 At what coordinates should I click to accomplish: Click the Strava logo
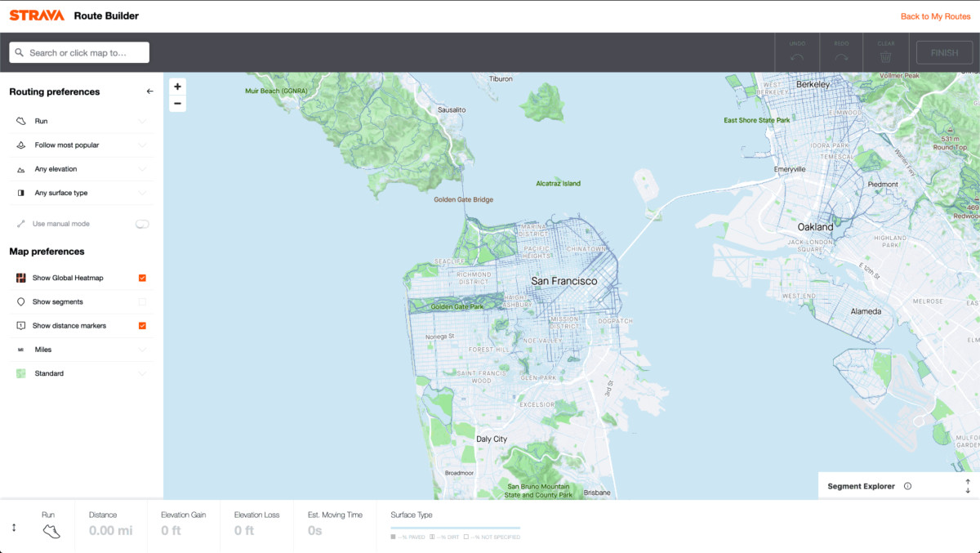(37, 16)
